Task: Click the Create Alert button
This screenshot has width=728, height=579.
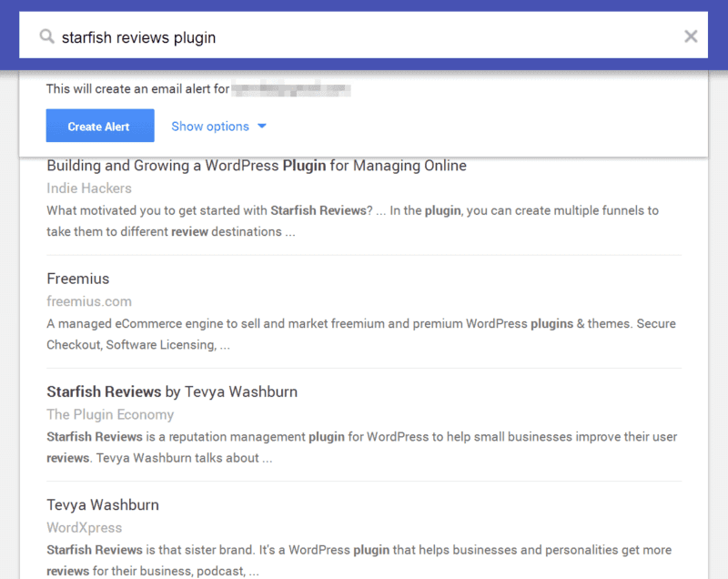Action: click(x=100, y=126)
